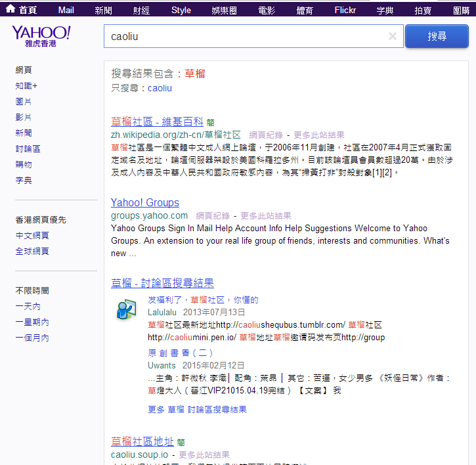Choose 香港網頁優先 region filter
The image size is (476, 465).
(41, 220)
